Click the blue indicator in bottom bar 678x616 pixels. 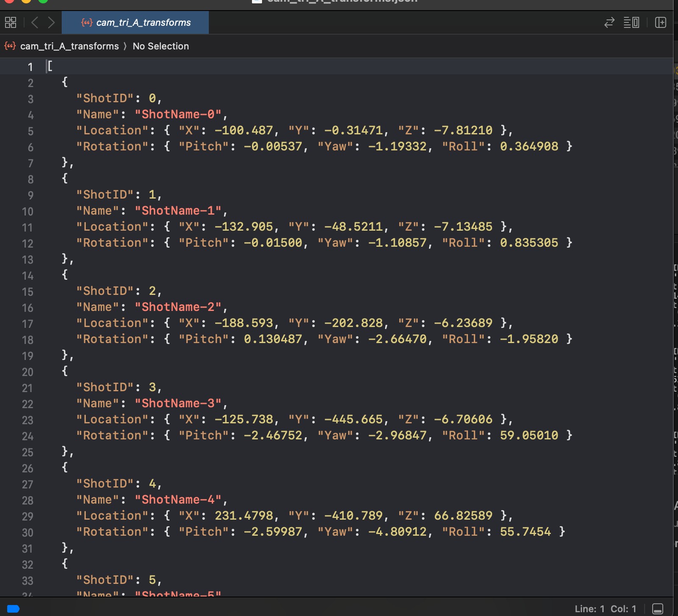pos(14,609)
